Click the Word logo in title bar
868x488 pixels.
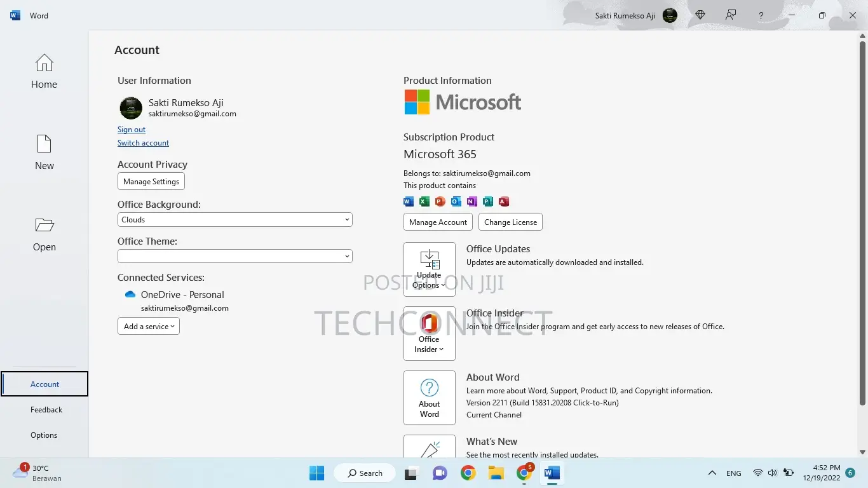click(x=15, y=15)
